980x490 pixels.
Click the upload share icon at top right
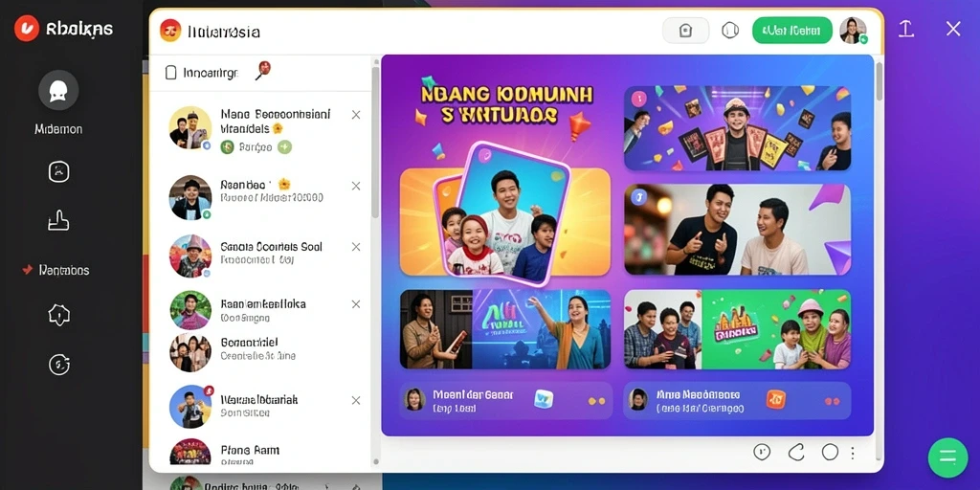(x=905, y=28)
